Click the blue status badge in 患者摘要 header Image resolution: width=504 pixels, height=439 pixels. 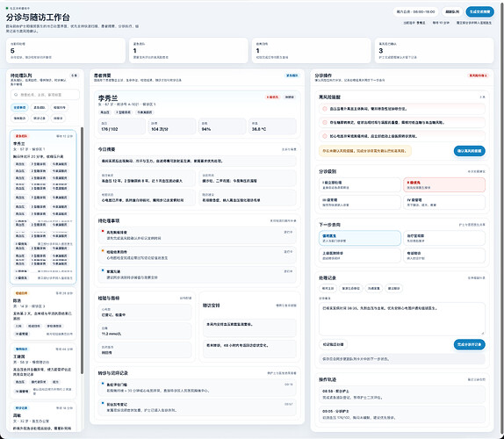(292, 76)
